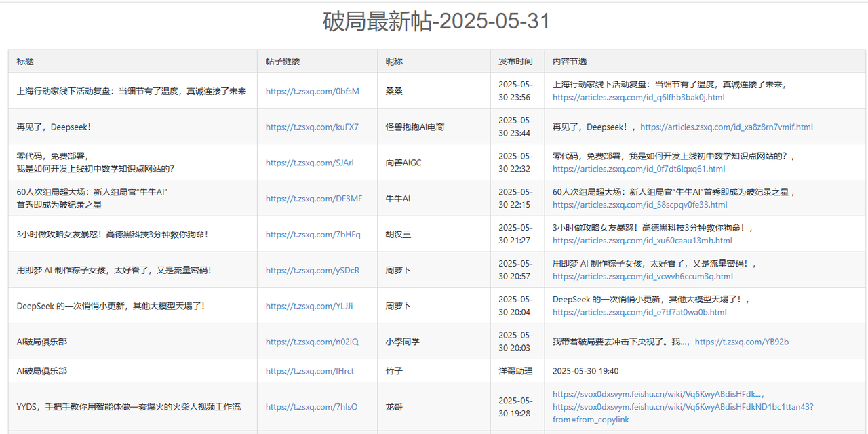Click publish time 2025-05-30 20:04
This screenshot has height=434, width=868.
point(515,306)
